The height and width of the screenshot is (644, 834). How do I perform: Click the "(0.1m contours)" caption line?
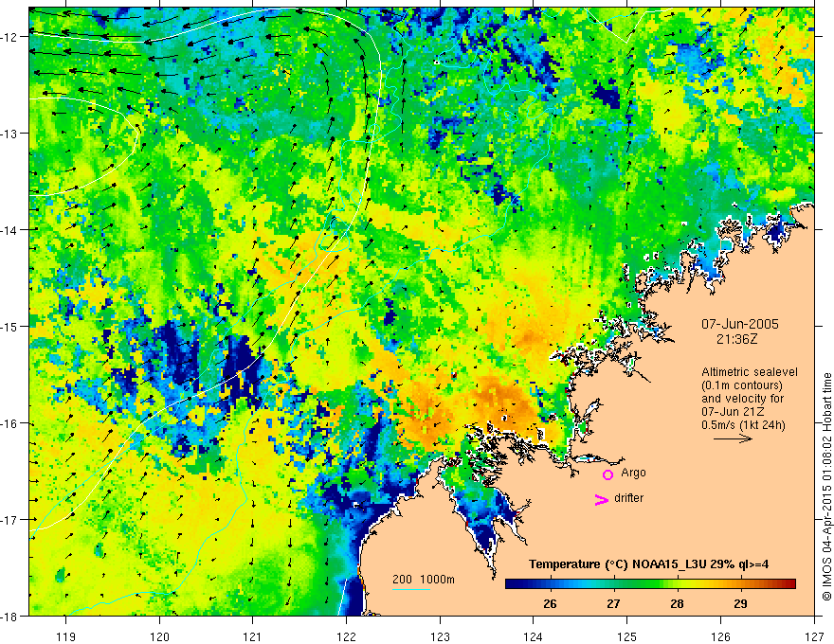pyautogui.click(x=742, y=385)
